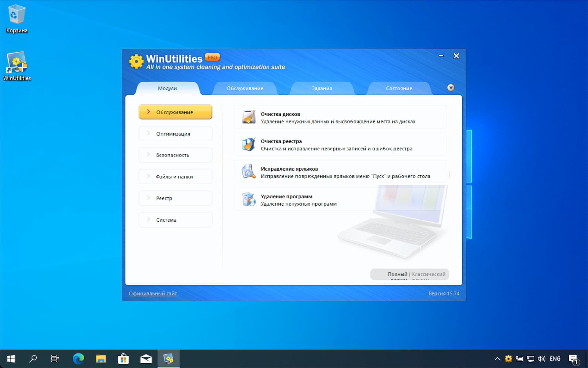
Task: Show hidden tray icons chevron
Action: 497,359
